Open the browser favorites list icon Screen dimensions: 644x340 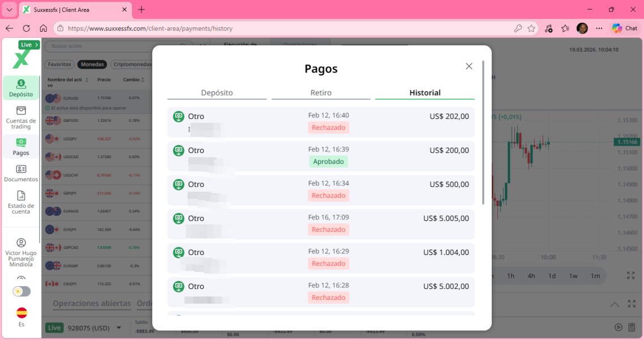(565, 28)
